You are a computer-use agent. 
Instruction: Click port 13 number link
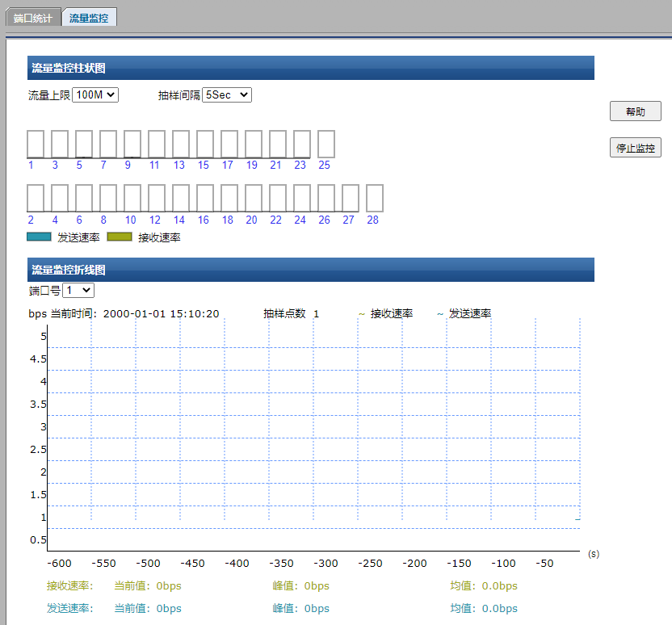click(178, 165)
